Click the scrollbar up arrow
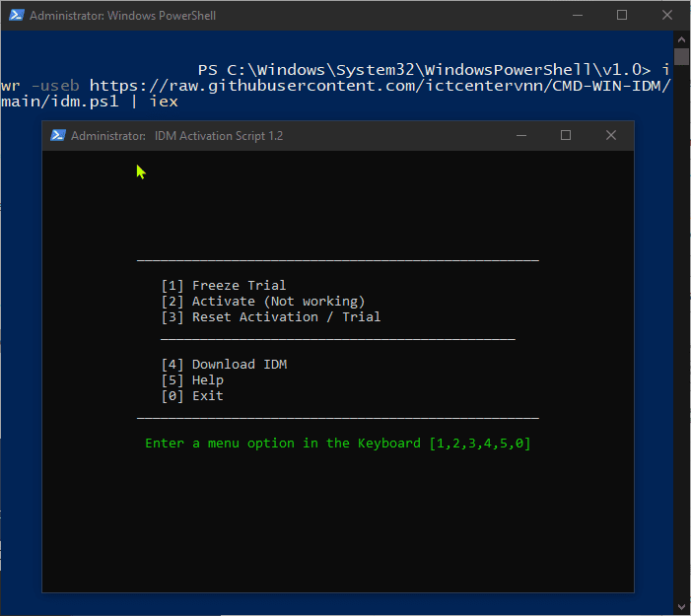This screenshot has width=691, height=616. pos(681,39)
